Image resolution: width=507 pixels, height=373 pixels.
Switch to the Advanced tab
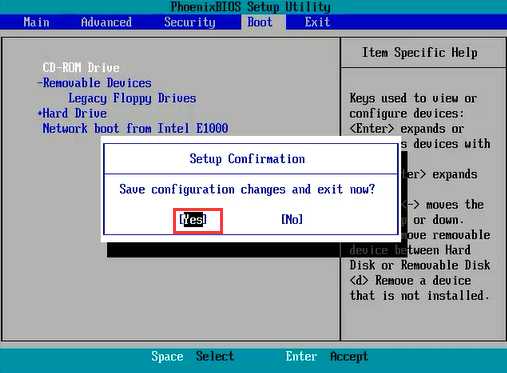click(x=106, y=22)
